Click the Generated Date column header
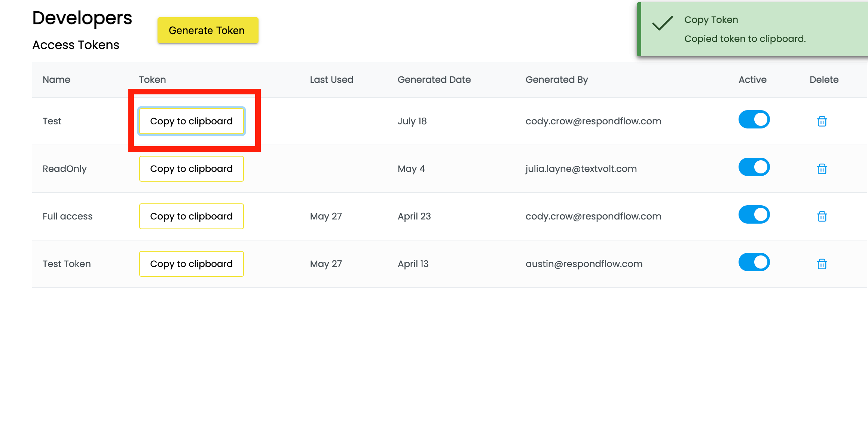Viewport: 868px width, 421px height. point(434,80)
